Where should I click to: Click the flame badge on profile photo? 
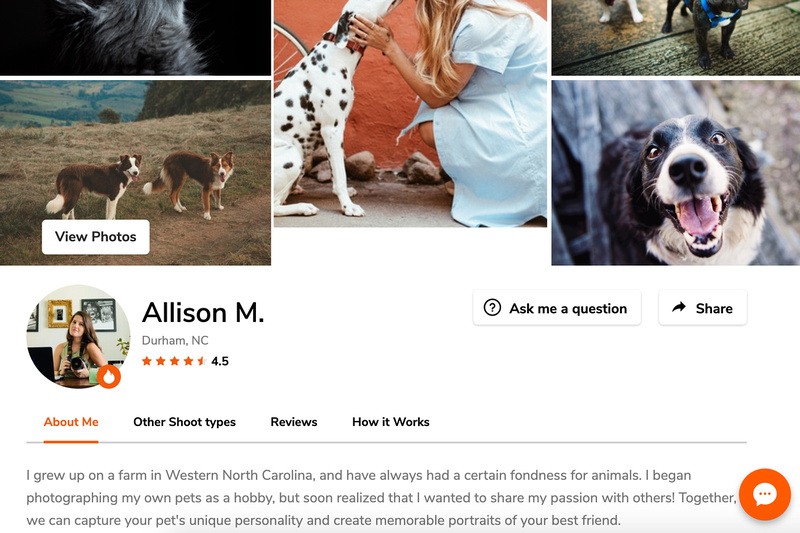(109, 377)
